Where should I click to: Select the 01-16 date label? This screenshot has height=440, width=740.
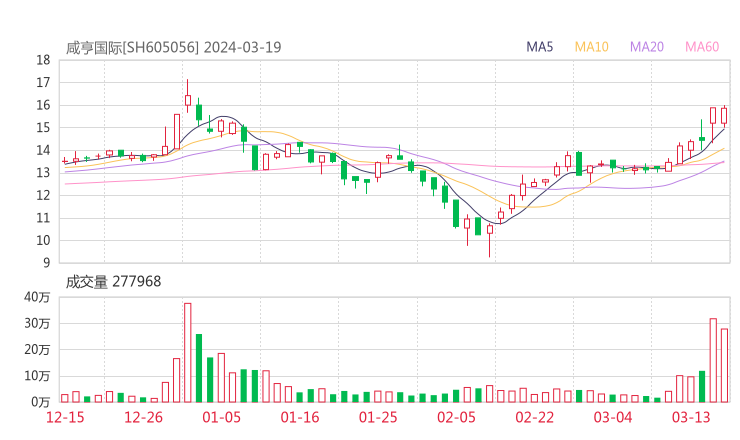[x=300, y=417]
